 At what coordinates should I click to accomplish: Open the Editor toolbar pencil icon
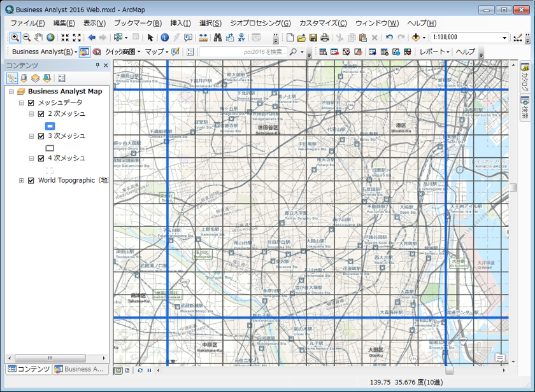[x=518, y=37]
